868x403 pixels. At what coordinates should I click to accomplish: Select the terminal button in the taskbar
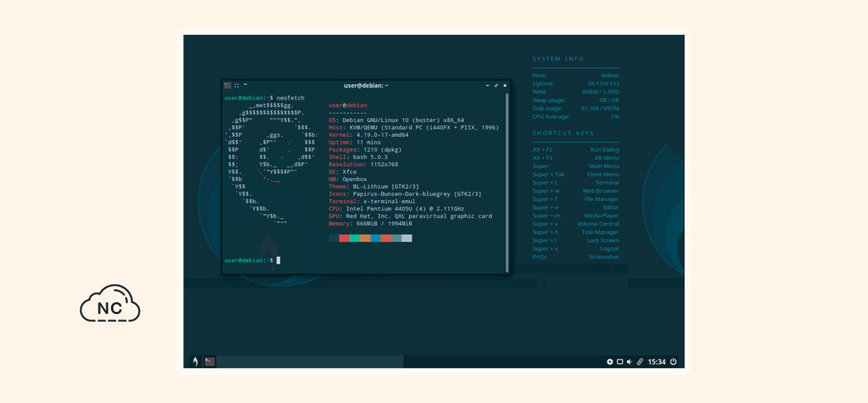pos(210,361)
